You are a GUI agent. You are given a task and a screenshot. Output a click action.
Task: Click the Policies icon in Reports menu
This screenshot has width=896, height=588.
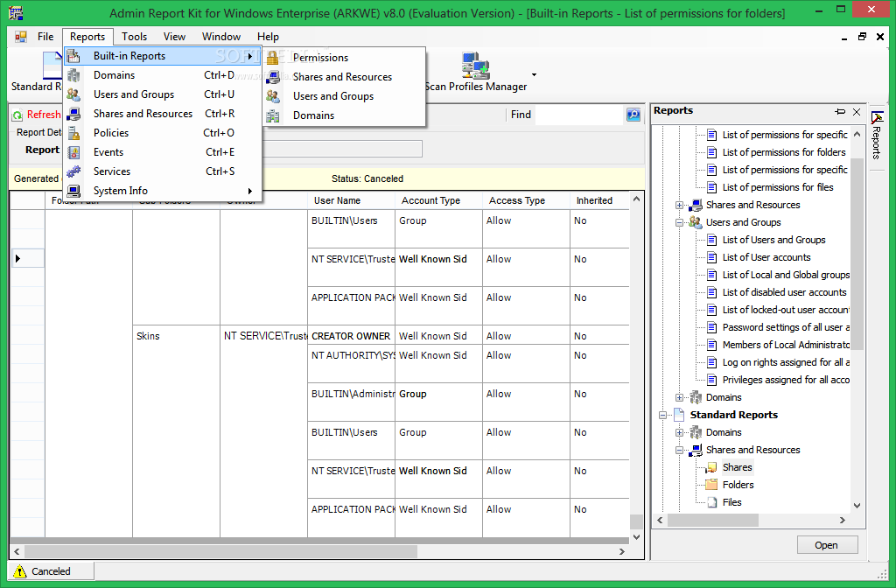tap(73, 133)
